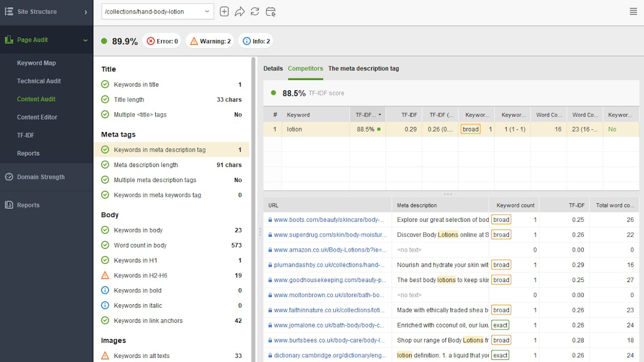Screen dimensions: 644x362
Task: Click the Info: 2 badge
Action: [256, 41]
